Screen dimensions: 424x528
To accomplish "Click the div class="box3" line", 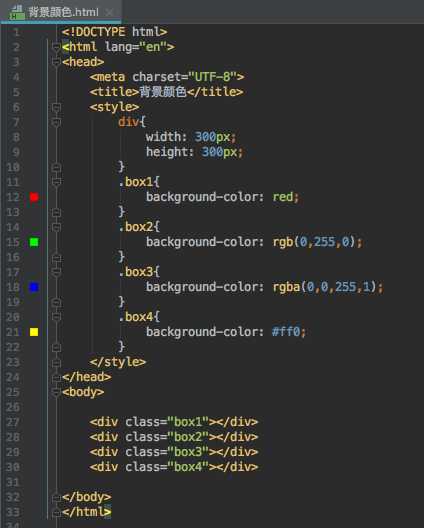I will tap(174, 452).
